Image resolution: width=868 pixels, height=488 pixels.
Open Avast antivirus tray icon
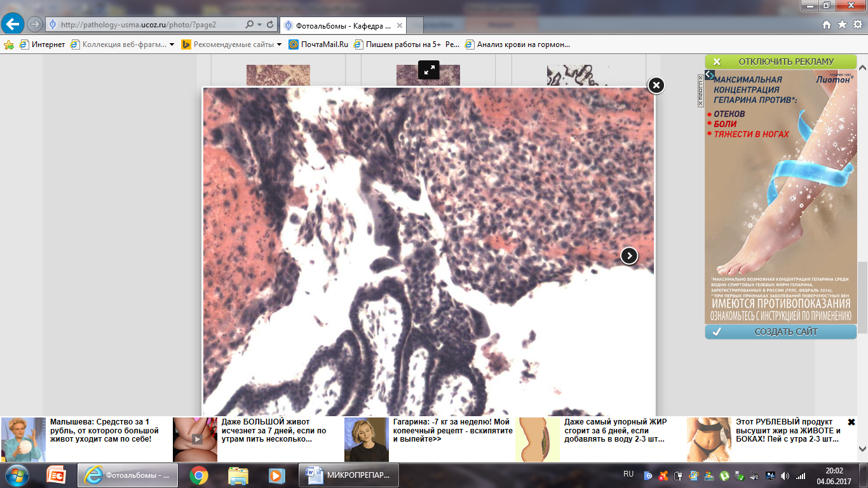coord(663,475)
